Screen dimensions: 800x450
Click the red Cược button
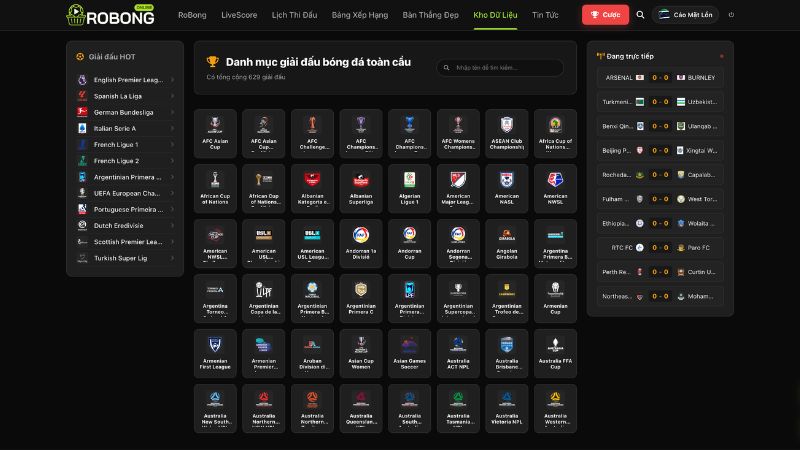pos(605,15)
